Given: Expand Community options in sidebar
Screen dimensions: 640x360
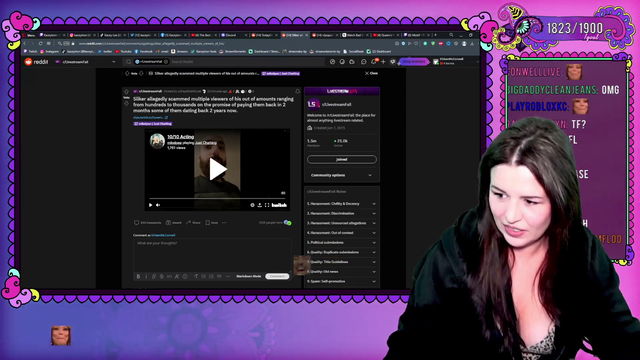Looking at the screenshot, I should pyautogui.click(x=341, y=176).
